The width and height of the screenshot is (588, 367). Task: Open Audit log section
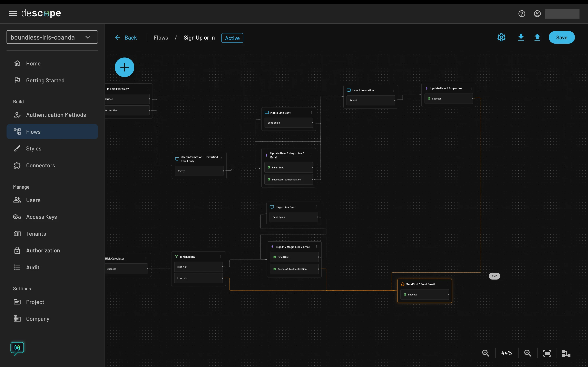(33, 267)
